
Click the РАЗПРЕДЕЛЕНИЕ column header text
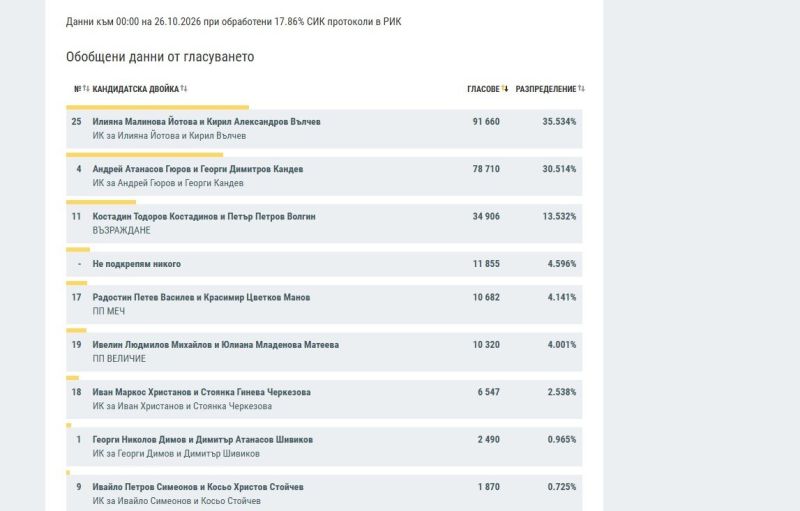pos(545,89)
